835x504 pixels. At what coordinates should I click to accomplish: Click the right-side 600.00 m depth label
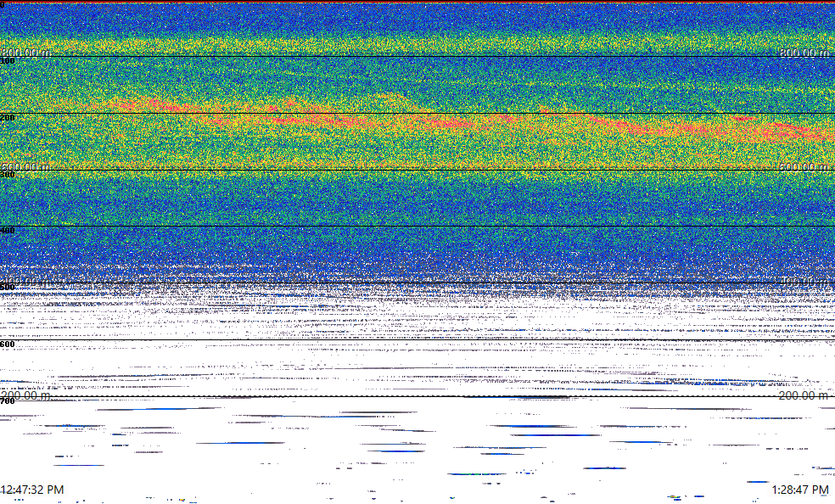[x=804, y=166]
